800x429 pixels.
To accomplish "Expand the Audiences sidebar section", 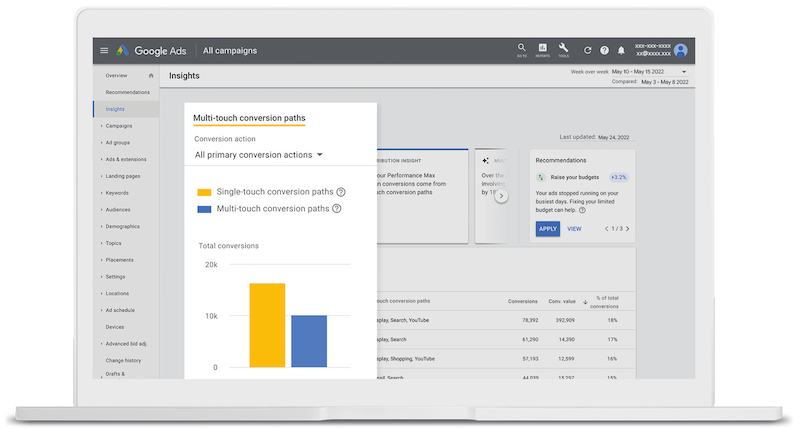I will point(118,210).
